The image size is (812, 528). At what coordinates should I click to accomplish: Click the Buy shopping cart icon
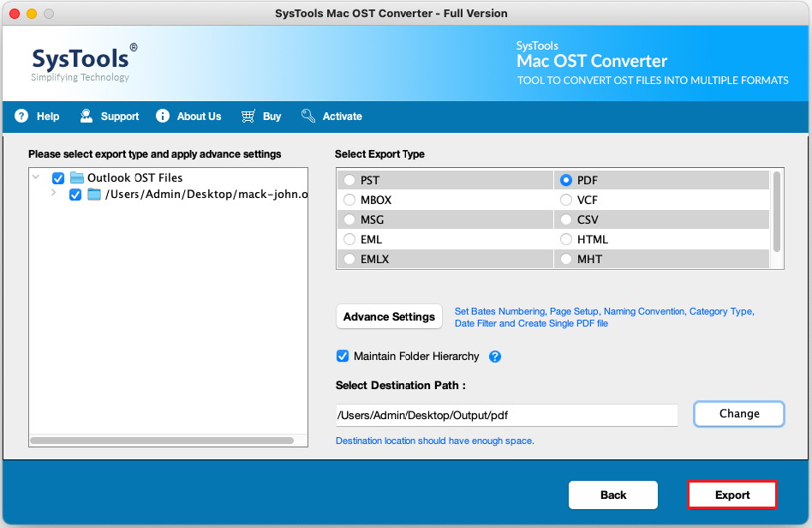pyautogui.click(x=248, y=116)
